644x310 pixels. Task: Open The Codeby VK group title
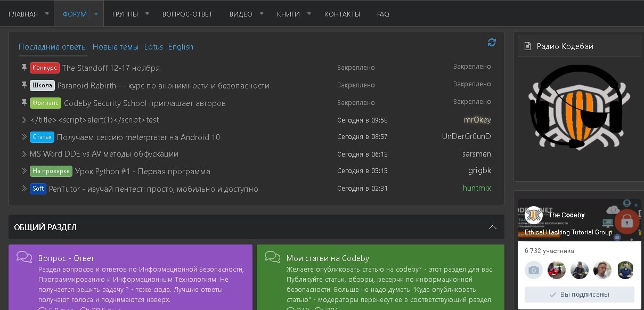(x=567, y=215)
